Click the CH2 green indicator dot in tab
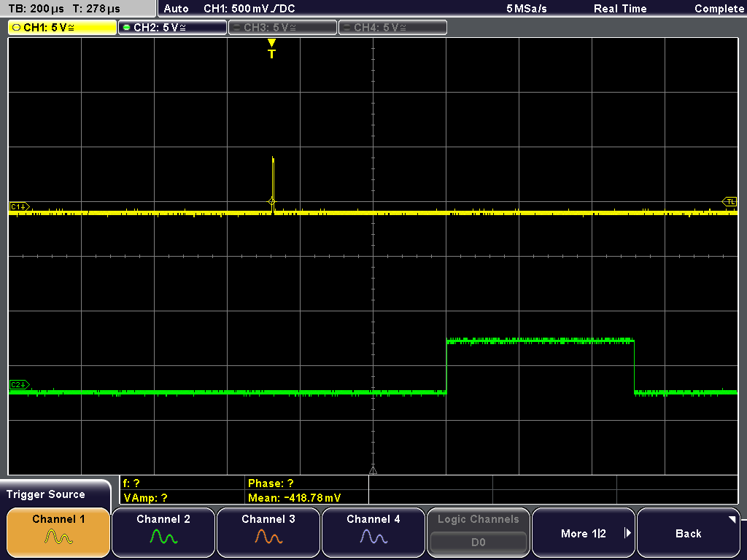Image resolution: width=747 pixels, height=560 pixels. pos(126,28)
